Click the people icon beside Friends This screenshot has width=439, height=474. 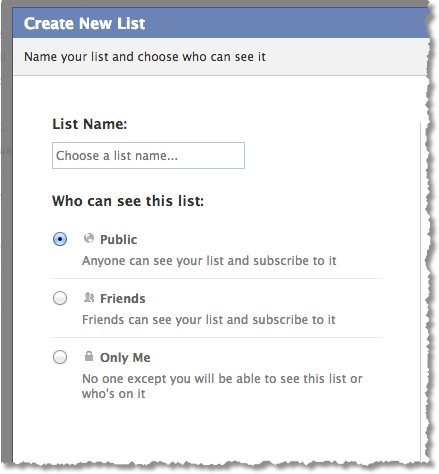point(89,297)
